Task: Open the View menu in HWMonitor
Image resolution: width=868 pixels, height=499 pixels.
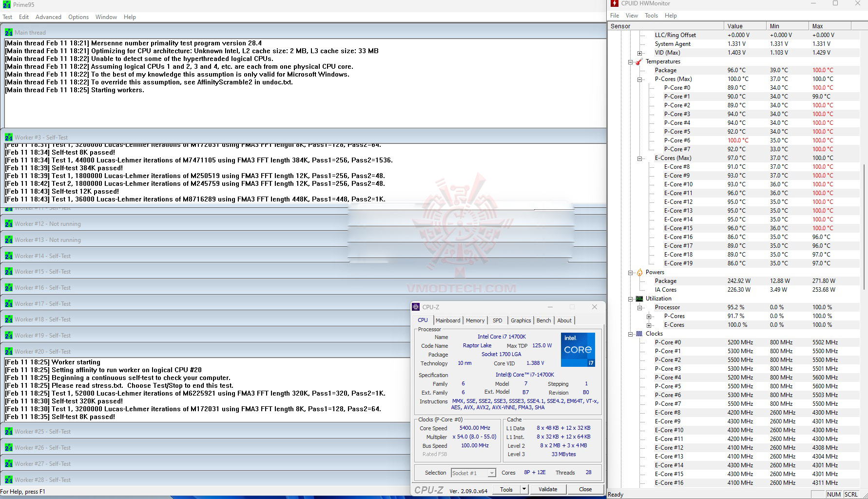Action: [632, 15]
